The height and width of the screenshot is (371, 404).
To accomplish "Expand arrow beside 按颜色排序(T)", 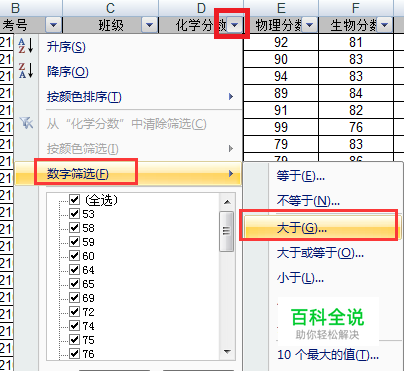I will 231,97.
